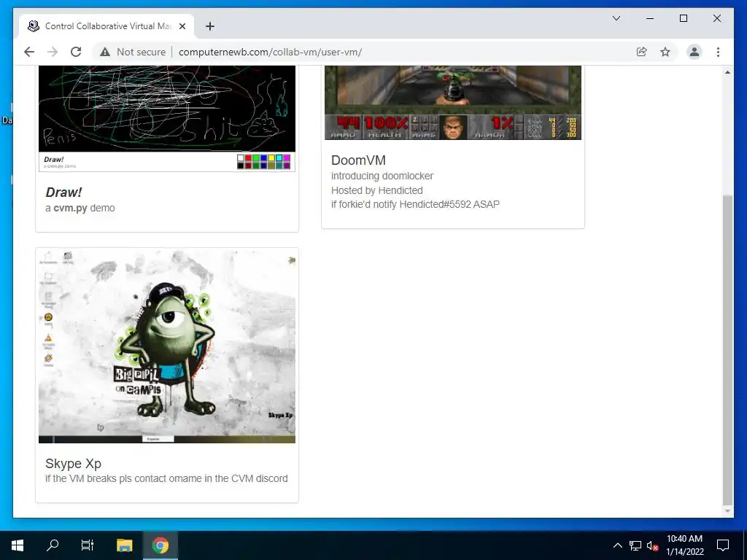Click the scrollbar up arrow
This screenshot has width=747, height=560.
point(727,72)
